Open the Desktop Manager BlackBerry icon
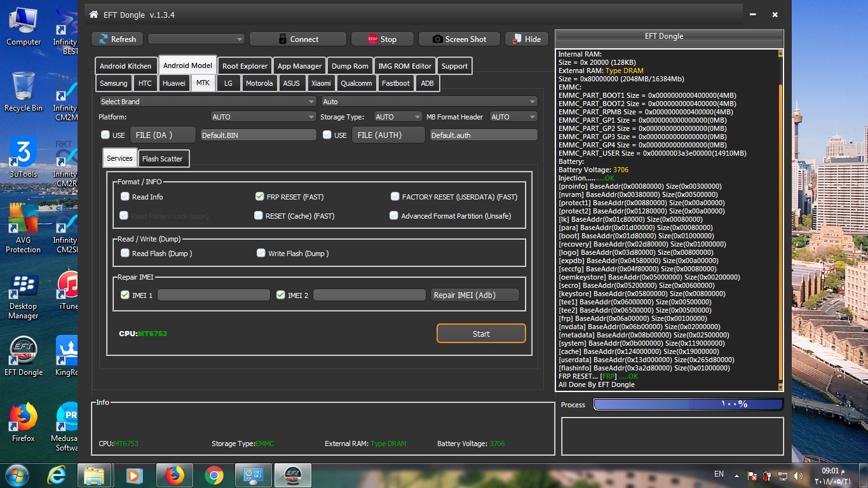Viewport: 868px width, 488px height. point(24,296)
